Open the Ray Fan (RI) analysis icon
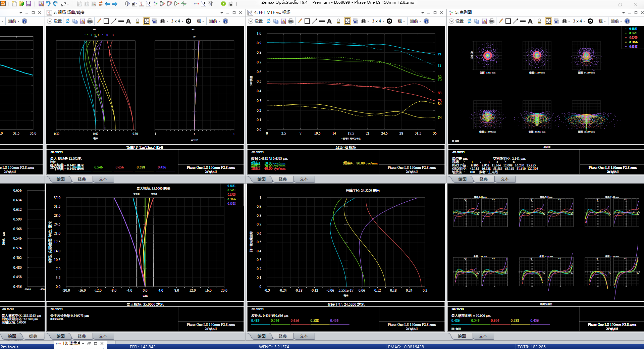 tap(134, 4)
